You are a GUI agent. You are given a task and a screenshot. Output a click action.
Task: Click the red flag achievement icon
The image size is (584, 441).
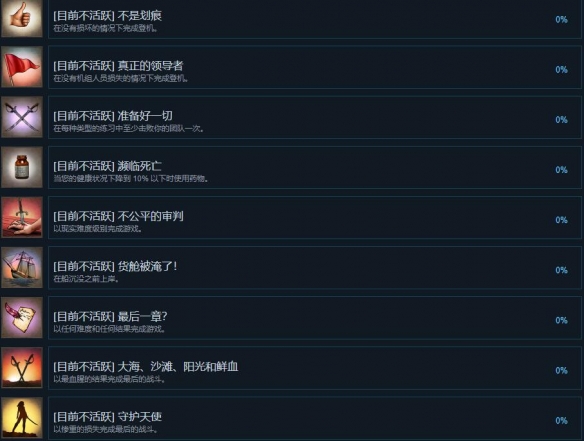[22, 67]
